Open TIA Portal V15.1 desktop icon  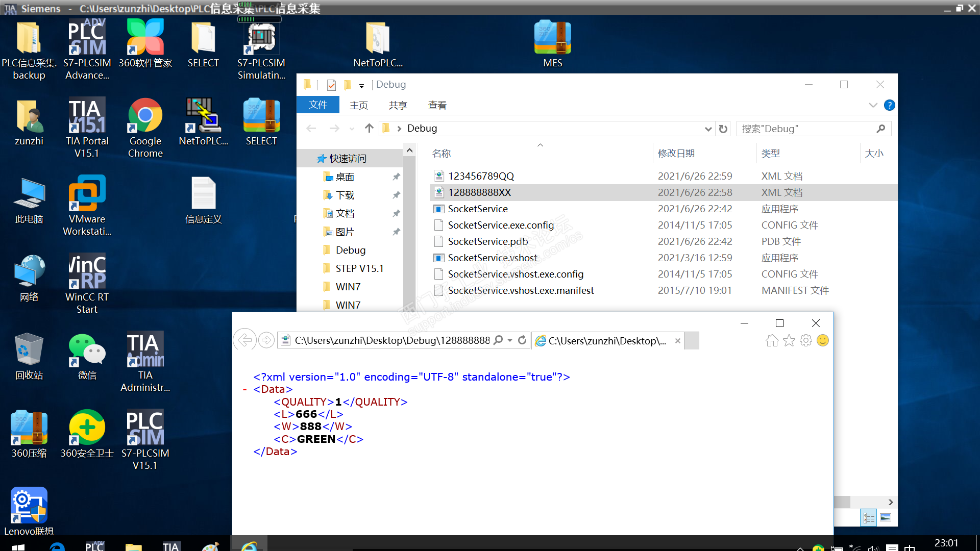87,116
